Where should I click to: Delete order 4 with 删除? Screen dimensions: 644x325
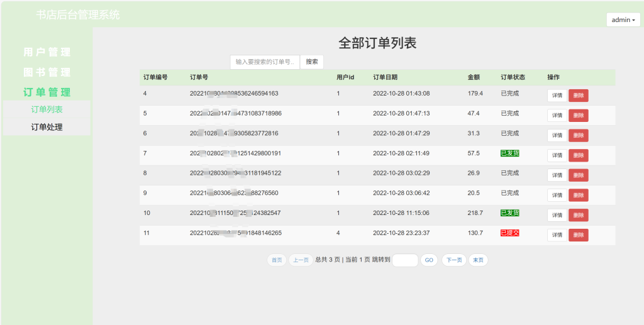[579, 96]
